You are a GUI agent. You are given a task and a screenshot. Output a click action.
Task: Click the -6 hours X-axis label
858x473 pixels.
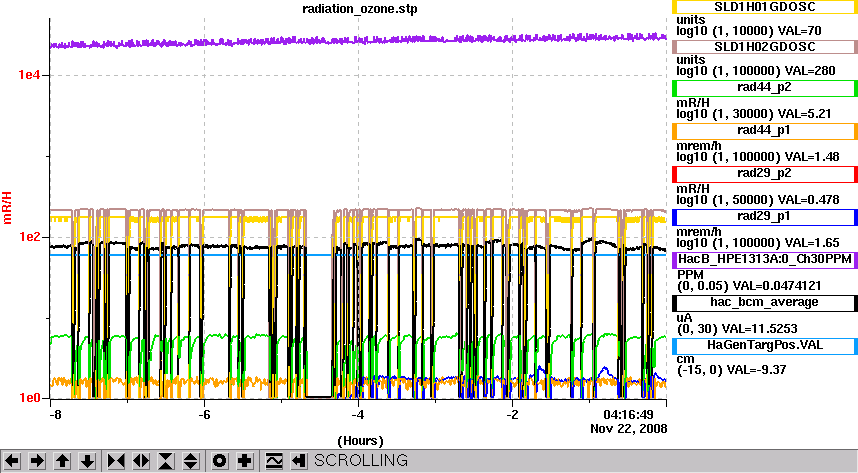[x=204, y=414]
